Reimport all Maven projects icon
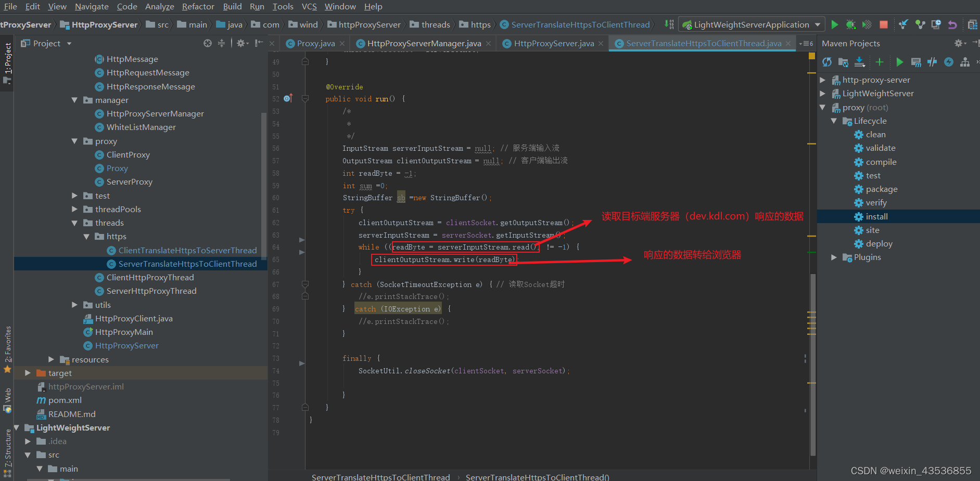980x481 pixels. pos(827,62)
